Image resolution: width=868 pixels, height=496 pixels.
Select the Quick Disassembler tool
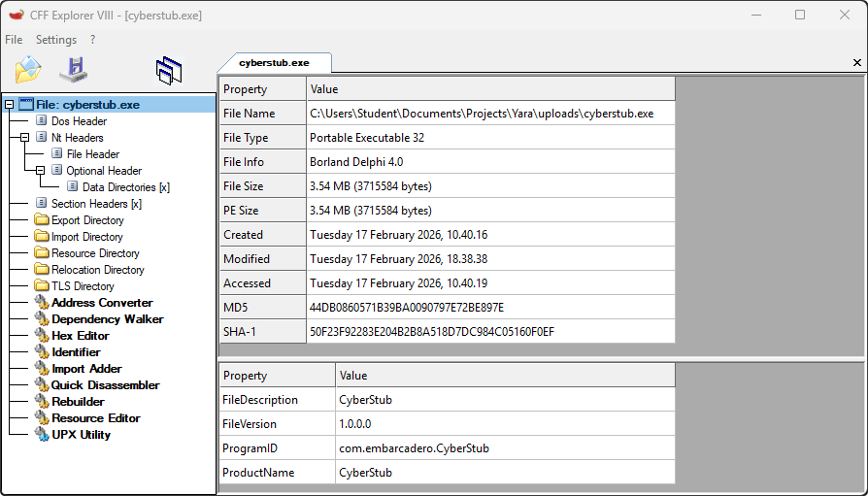(x=105, y=385)
